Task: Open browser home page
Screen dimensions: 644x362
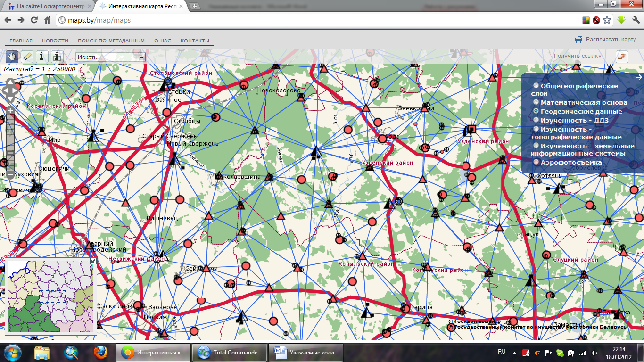Action: tap(47, 20)
